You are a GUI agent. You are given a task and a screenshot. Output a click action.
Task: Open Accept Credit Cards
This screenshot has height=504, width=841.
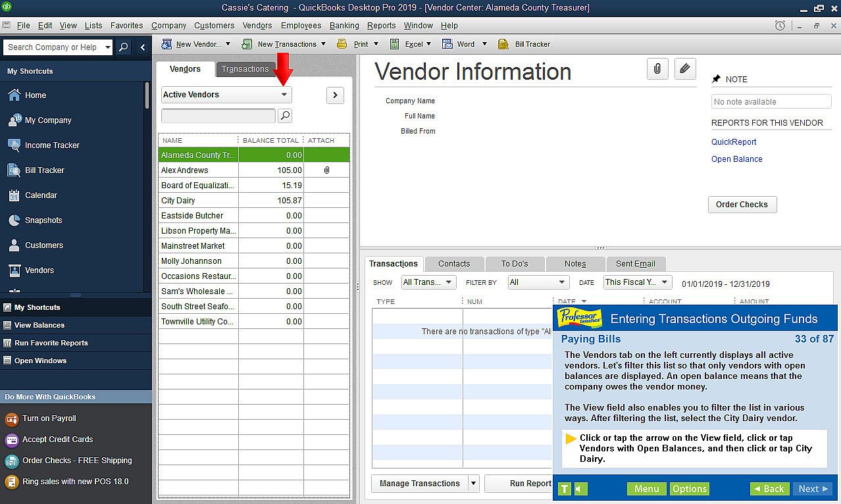49,440
